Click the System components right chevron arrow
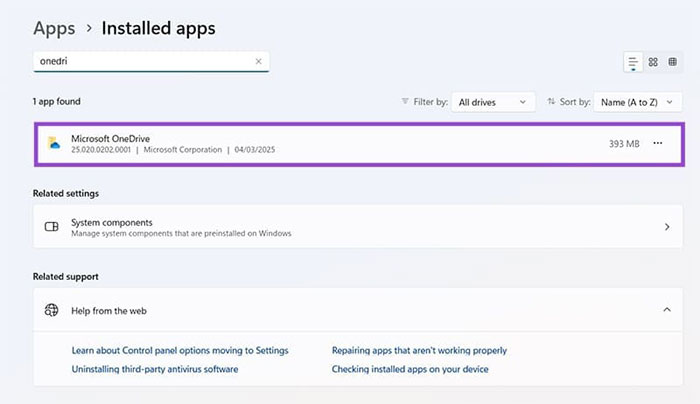This screenshot has width=700, height=404. coord(667,227)
